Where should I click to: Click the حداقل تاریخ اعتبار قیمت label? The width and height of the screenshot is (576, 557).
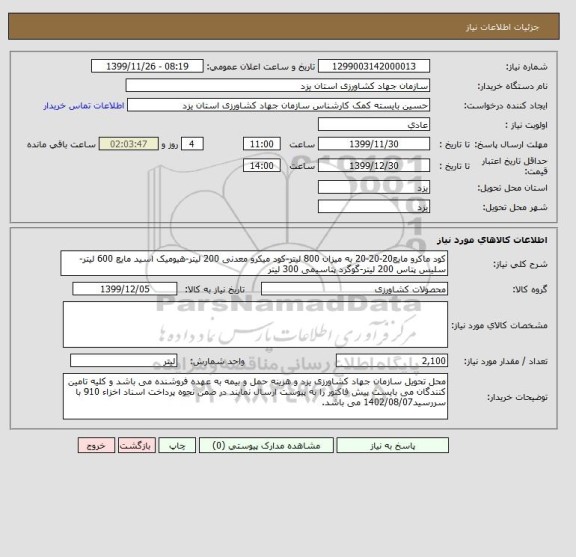515,166
